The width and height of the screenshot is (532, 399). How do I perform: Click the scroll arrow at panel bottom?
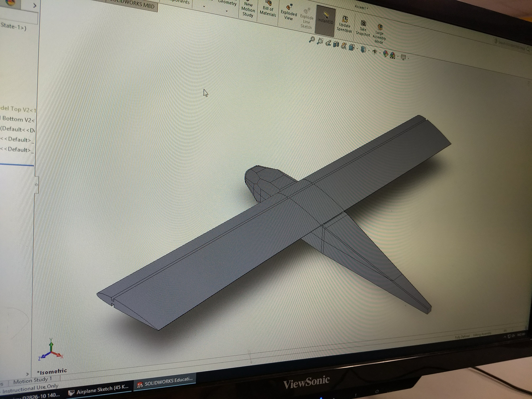(x=27, y=374)
